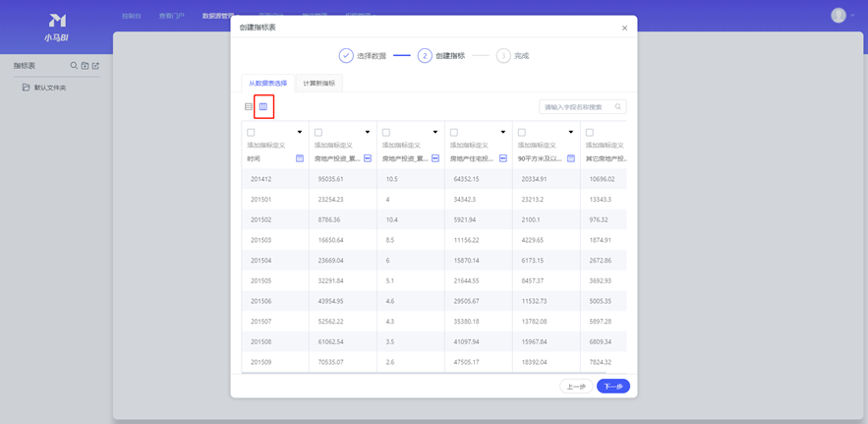The height and width of the screenshot is (424, 868).
Task: Click the 下一步 button
Action: 612,387
